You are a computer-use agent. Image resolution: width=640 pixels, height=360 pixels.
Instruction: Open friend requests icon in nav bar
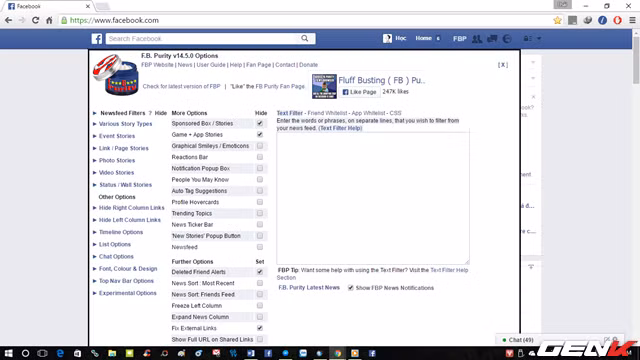477,38
